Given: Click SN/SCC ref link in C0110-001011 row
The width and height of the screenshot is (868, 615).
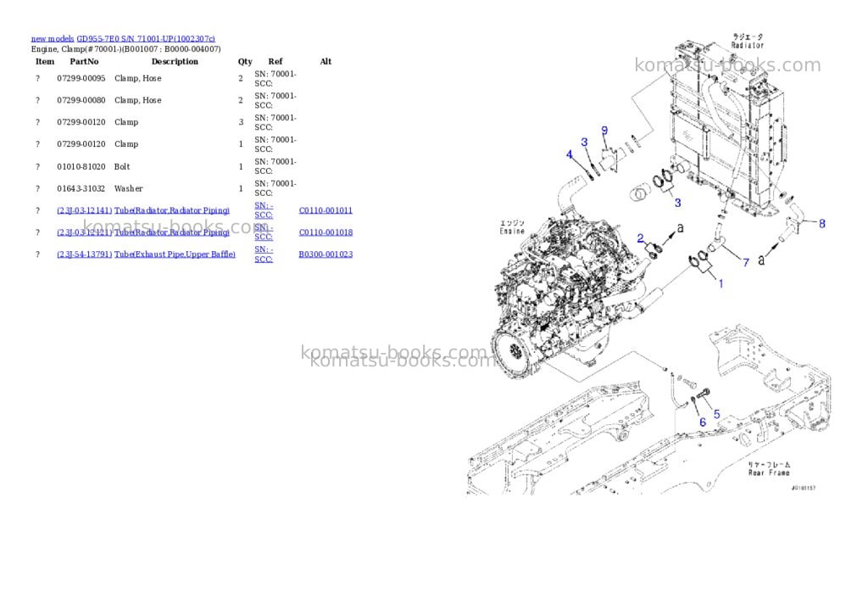Looking at the screenshot, I should 264,210.
